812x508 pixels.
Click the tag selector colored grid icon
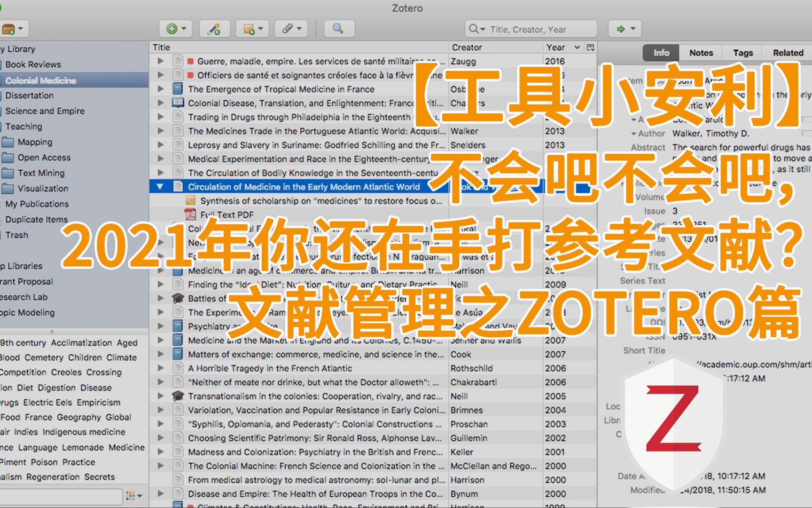pos(131,495)
